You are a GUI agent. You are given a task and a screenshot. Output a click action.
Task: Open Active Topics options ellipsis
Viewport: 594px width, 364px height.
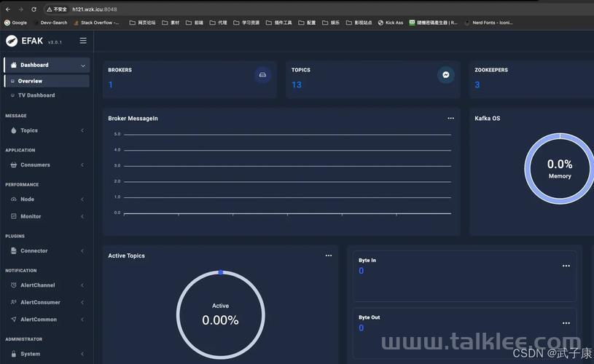[x=329, y=256]
